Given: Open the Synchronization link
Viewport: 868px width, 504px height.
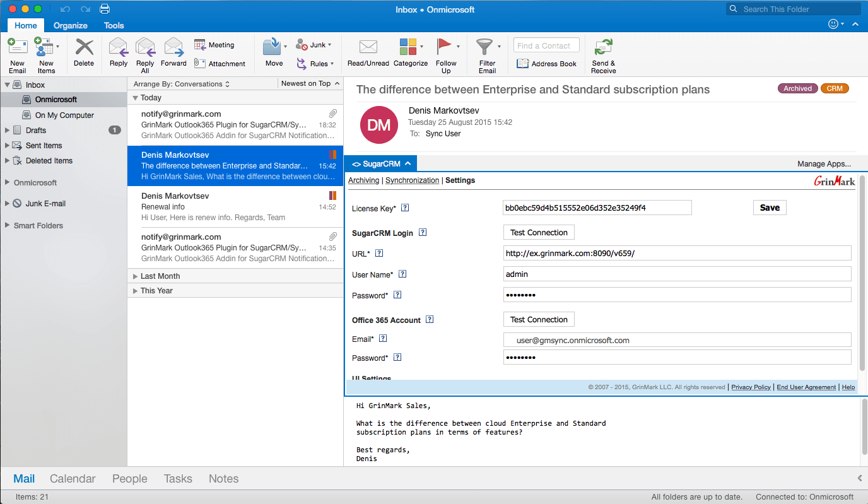Looking at the screenshot, I should pyautogui.click(x=412, y=180).
